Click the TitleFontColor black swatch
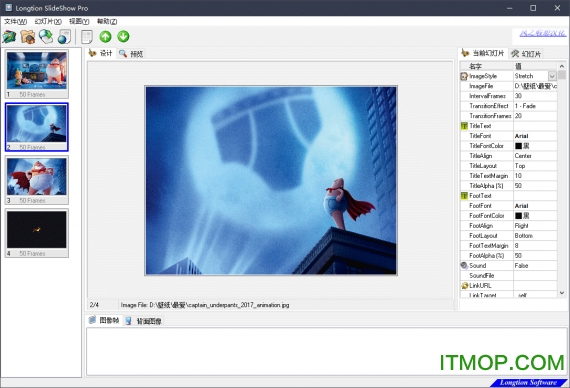The height and width of the screenshot is (388, 570). (518, 146)
